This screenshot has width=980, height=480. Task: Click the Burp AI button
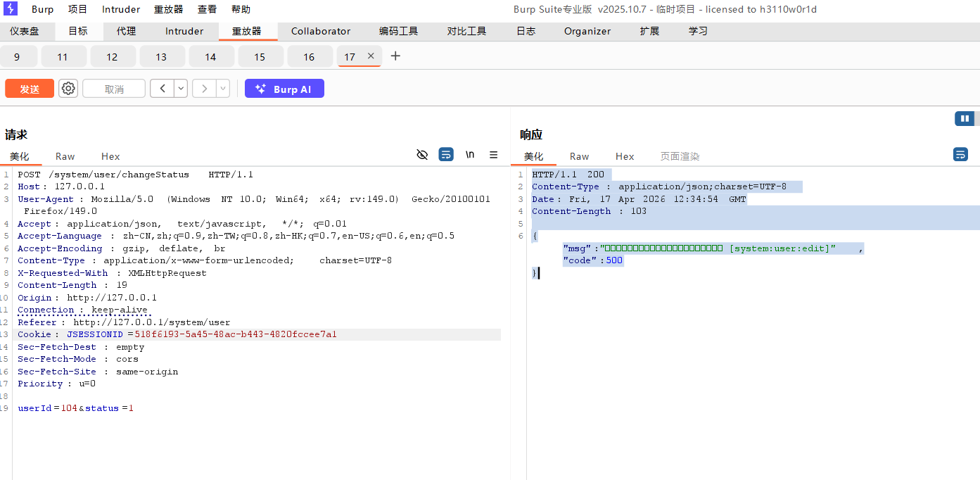pyautogui.click(x=284, y=89)
